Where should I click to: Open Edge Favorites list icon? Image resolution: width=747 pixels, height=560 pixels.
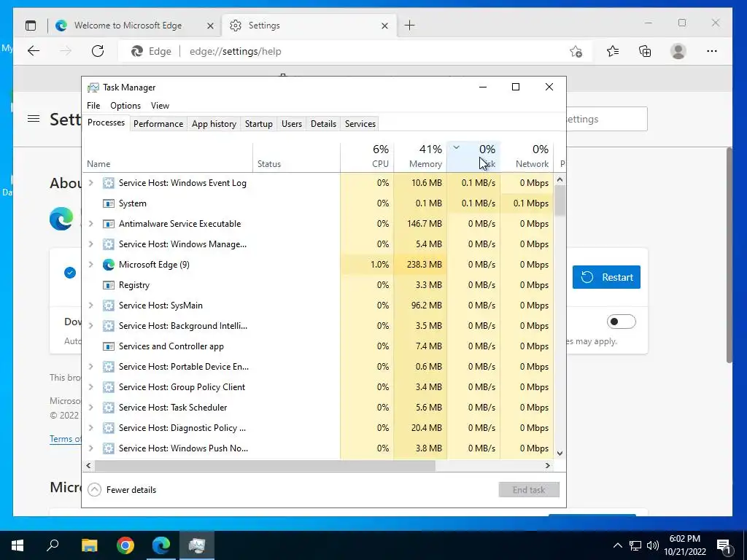coord(613,51)
